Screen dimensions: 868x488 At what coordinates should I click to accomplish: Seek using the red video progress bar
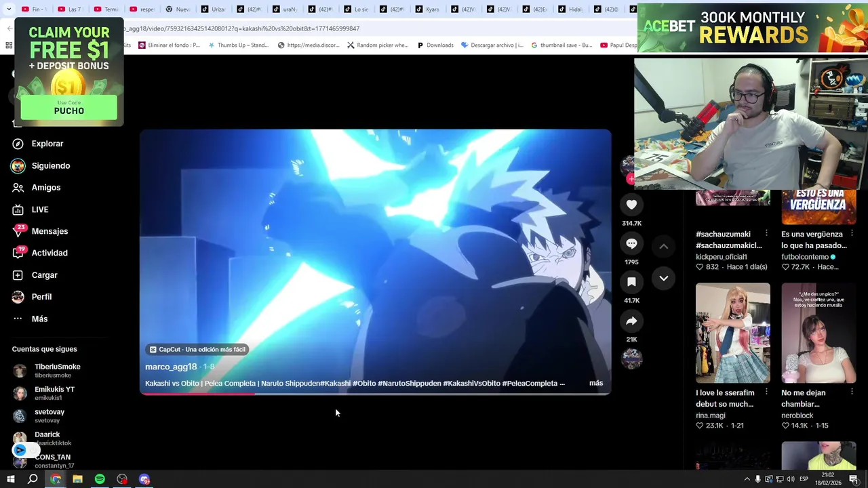[375, 393]
